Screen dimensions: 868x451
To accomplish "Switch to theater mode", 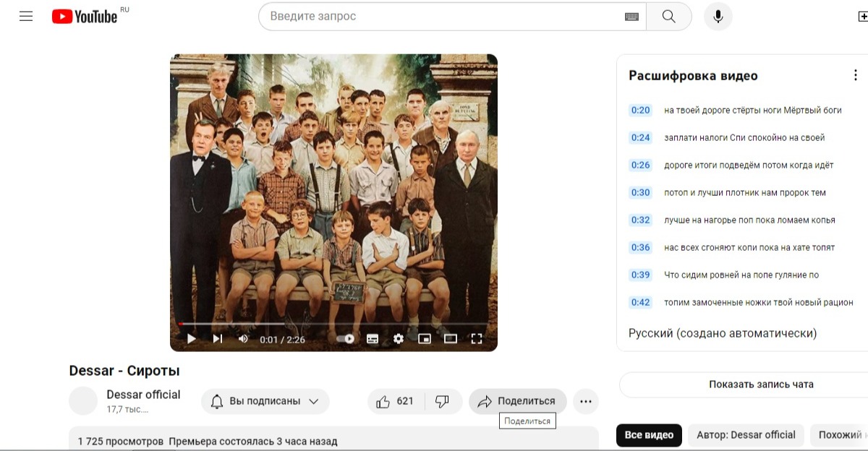I will click(x=451, y=338).
